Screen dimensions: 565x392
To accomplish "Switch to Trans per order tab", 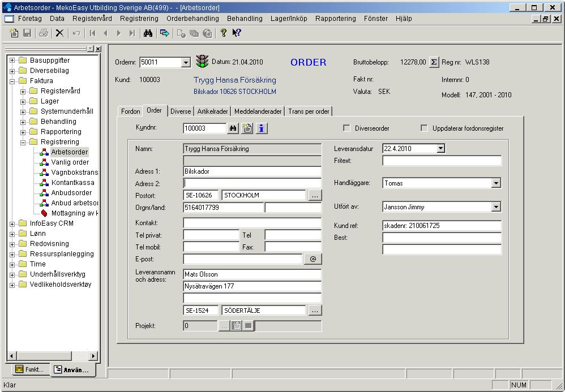I will coord(309,111).
